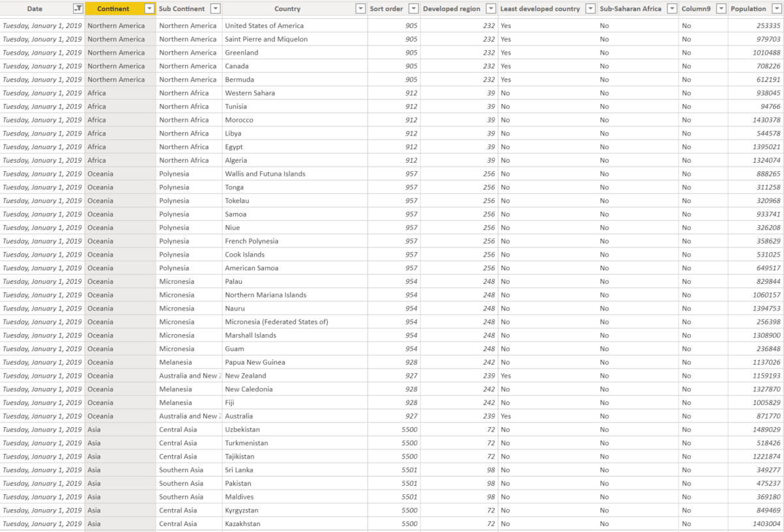Screen dimensions: 784x532
Task: Open Least developed country column dropdown
Action: click(x=590, y=8)
